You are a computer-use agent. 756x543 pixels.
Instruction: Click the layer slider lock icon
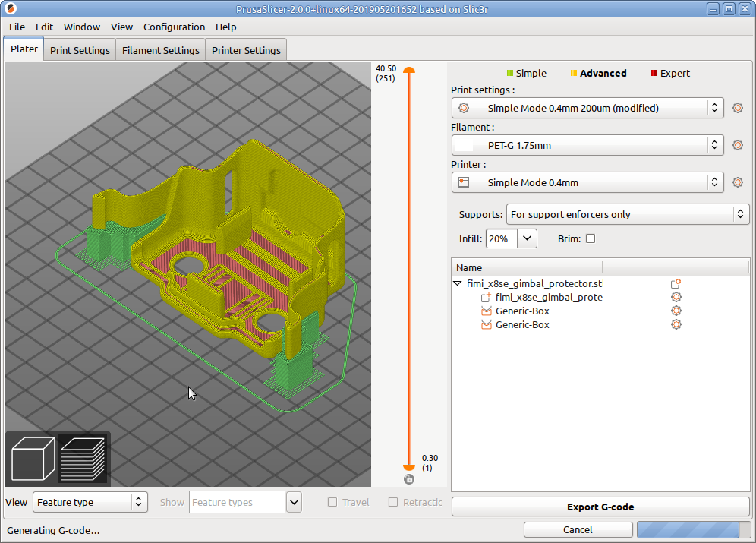pos(409,479)
